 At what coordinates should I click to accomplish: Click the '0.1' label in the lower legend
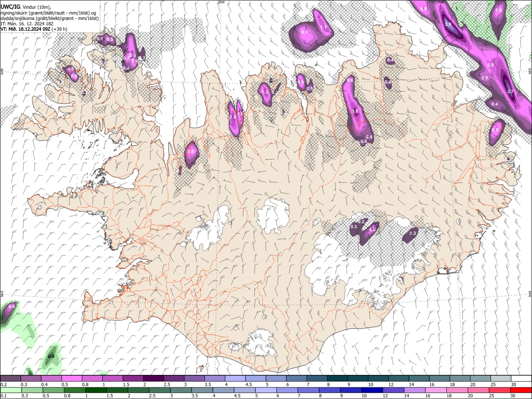[x=4, y=396]
